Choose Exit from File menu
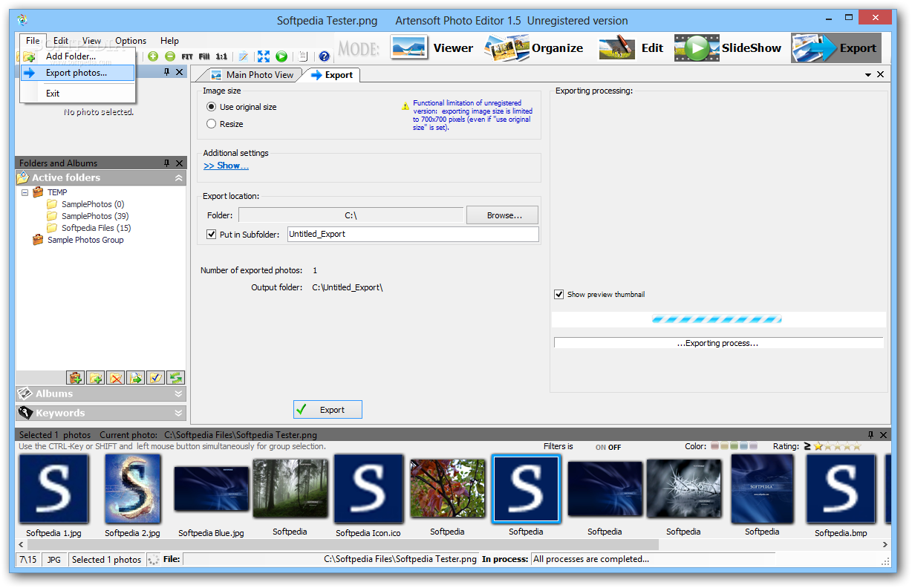Image resolution: width=912 pixels, height=588 pixels. [x=78, y=94]
